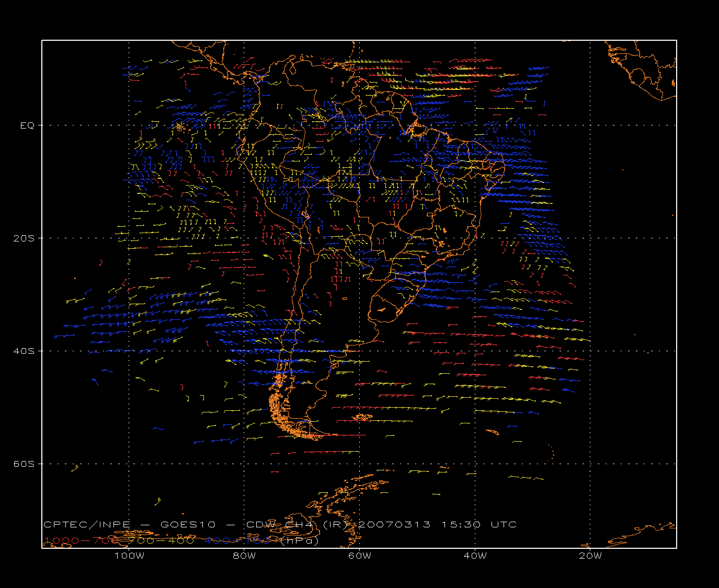
Task: Click the (hPa) unit label
Action: click(300, 540)
